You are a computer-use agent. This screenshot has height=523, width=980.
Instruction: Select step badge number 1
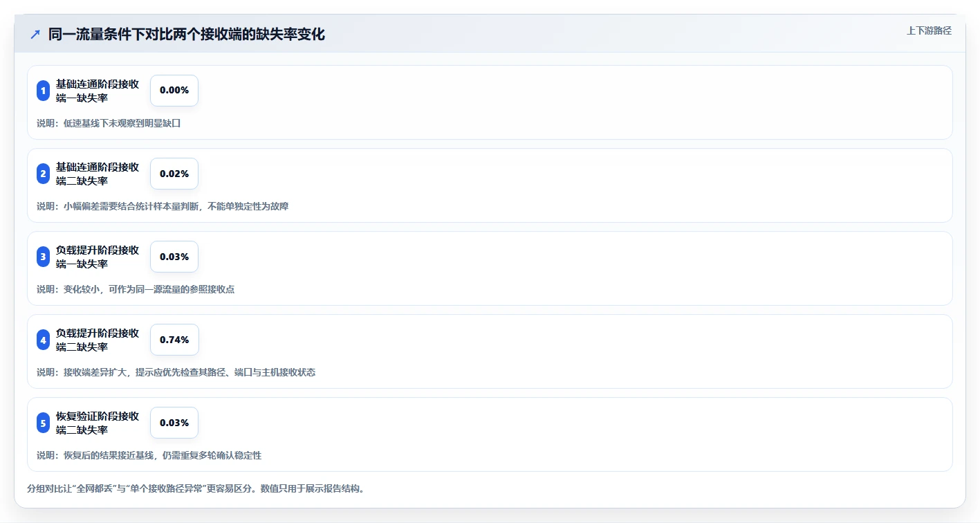(43, 91)
